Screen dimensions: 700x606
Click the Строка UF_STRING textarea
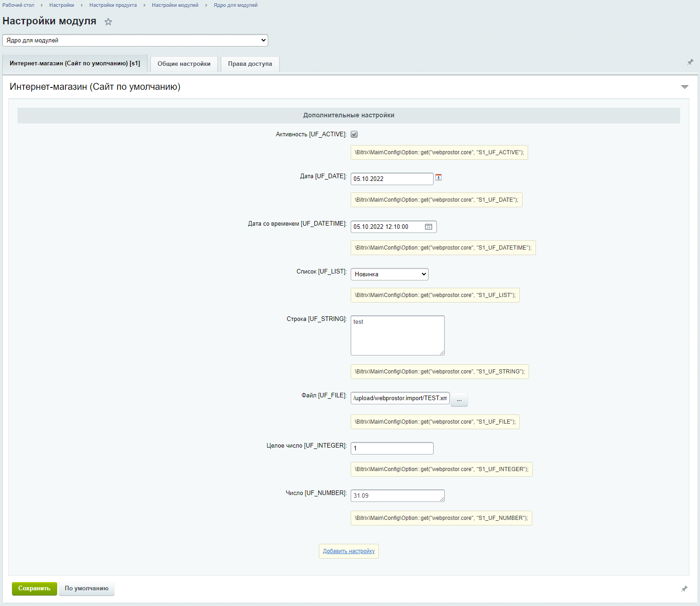[x=398, y=335]
